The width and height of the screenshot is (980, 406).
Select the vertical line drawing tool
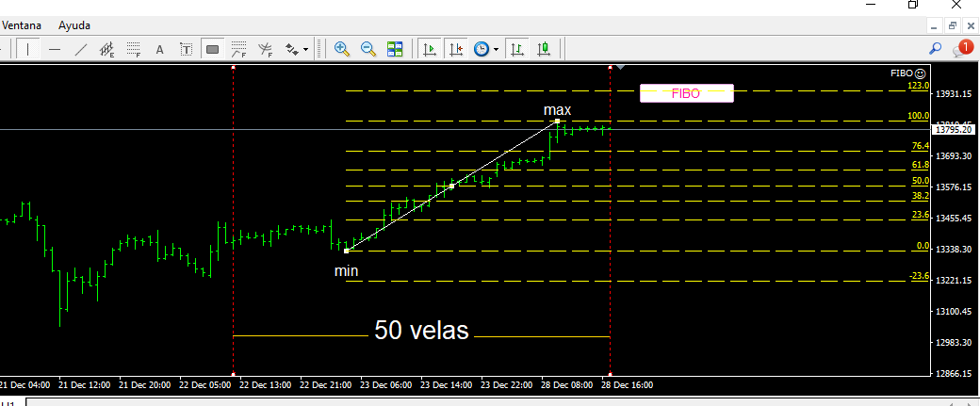coord(28,49)
